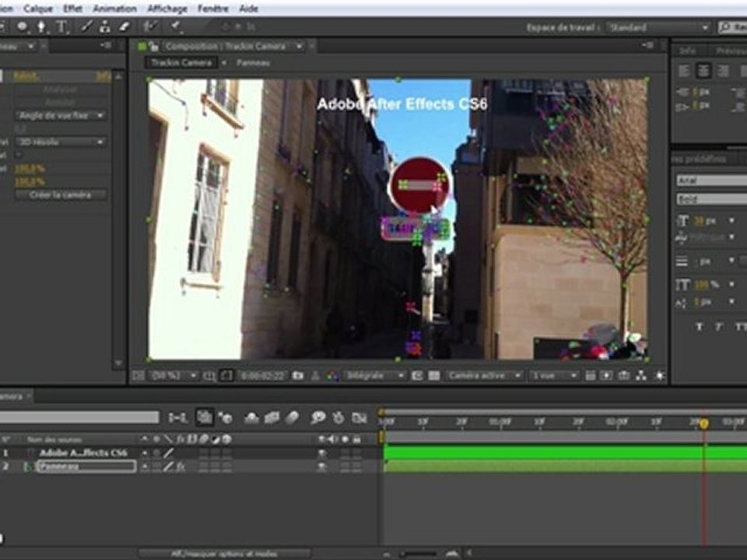Screen dimensions: 747x560
Task: Open the Affichage menu
Action: [167, 9]
